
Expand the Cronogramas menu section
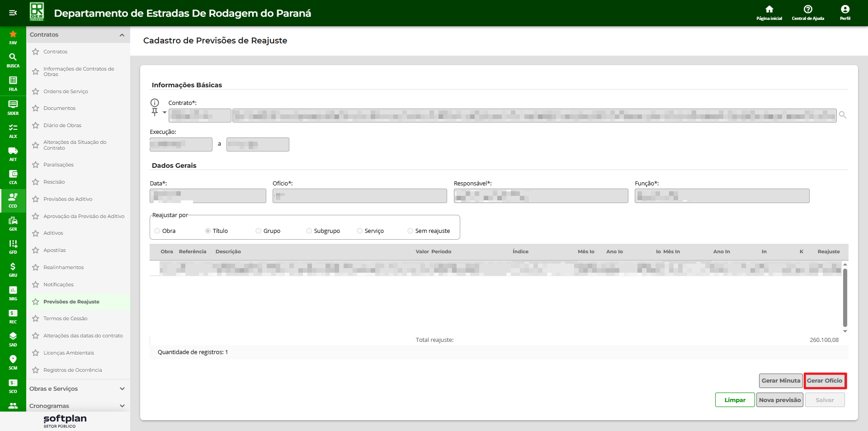point(122,406)
